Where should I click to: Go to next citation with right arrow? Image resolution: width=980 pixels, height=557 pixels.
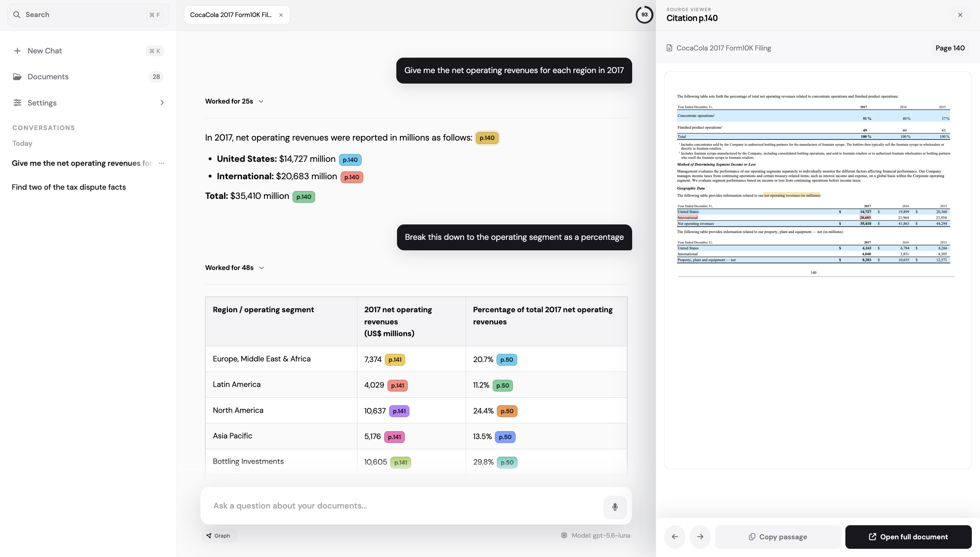pyautogui.click(x=700, y=537)
